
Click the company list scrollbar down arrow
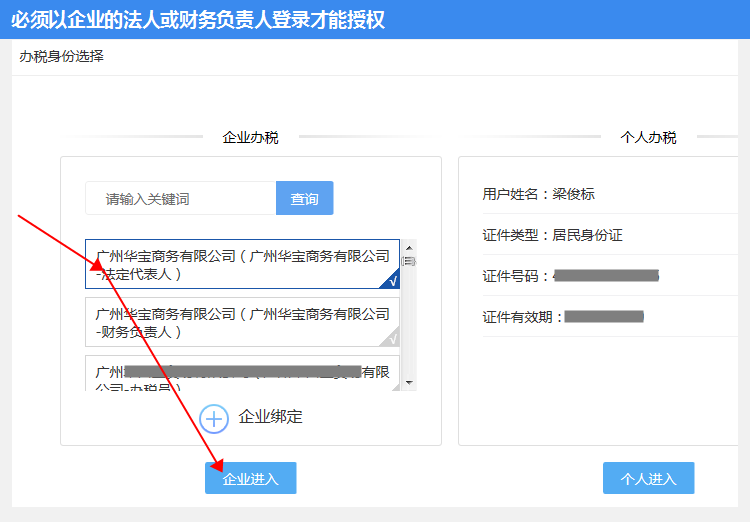tap(409, 383)
